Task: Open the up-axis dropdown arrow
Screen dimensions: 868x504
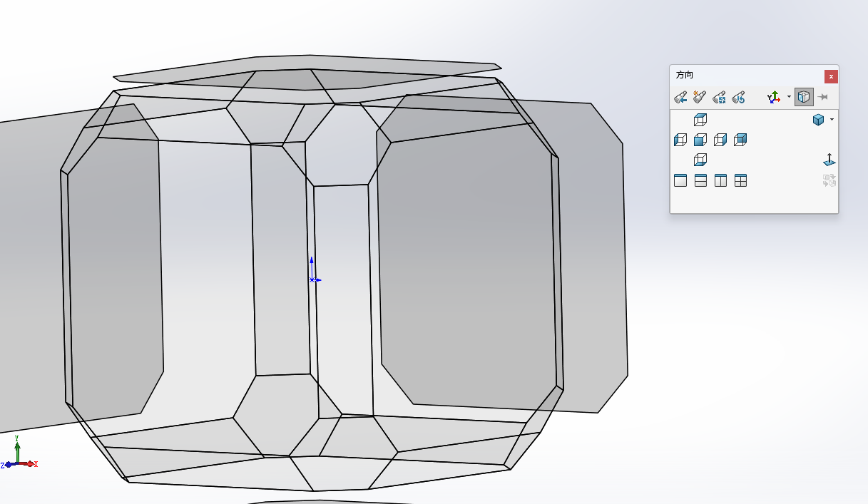Action: pyautogui.click(x=789, y=97)
